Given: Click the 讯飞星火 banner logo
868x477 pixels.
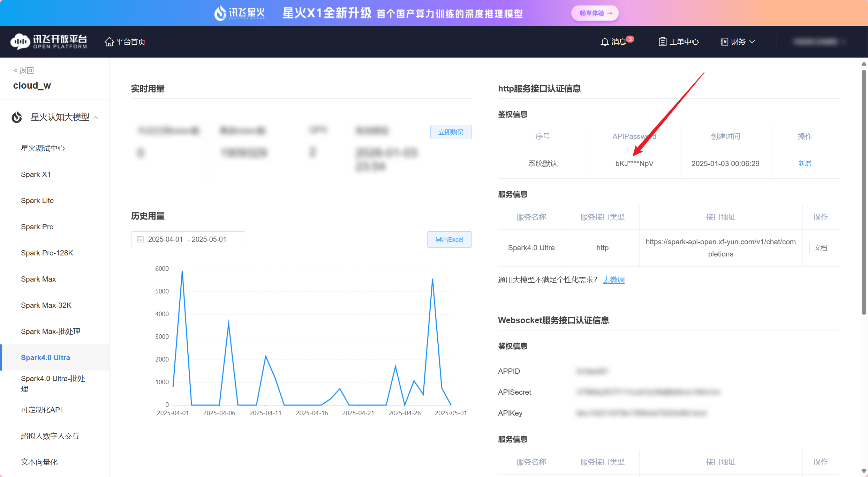Looking at the screenshot, I should (x=239, y=13).
